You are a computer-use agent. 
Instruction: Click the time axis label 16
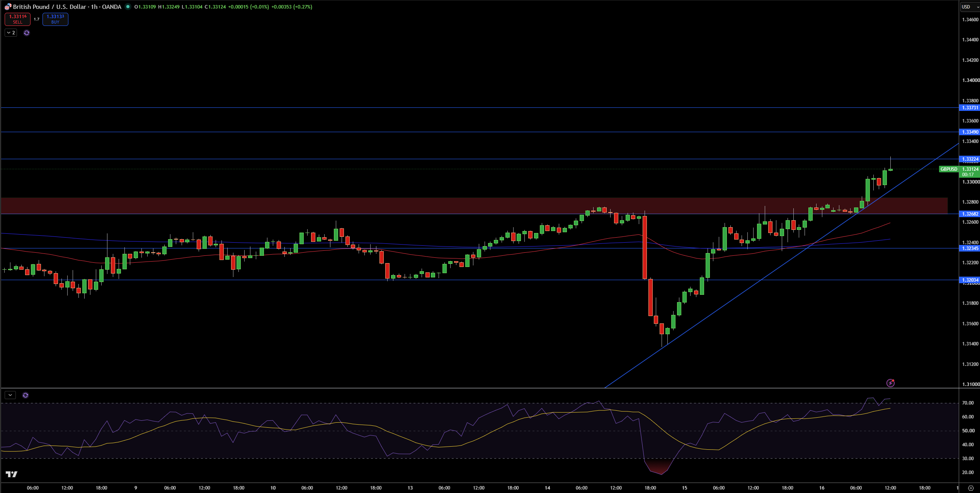point(822,488)
